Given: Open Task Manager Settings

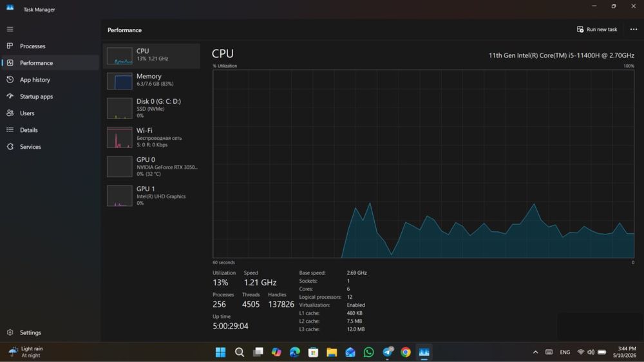Looking at the screenshot, I should pos(50,332).
